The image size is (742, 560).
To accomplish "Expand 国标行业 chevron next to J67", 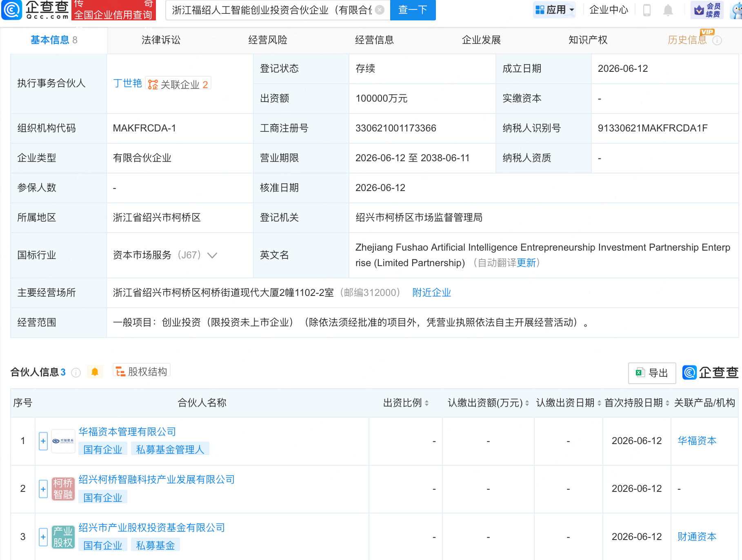I will point(212,256).
